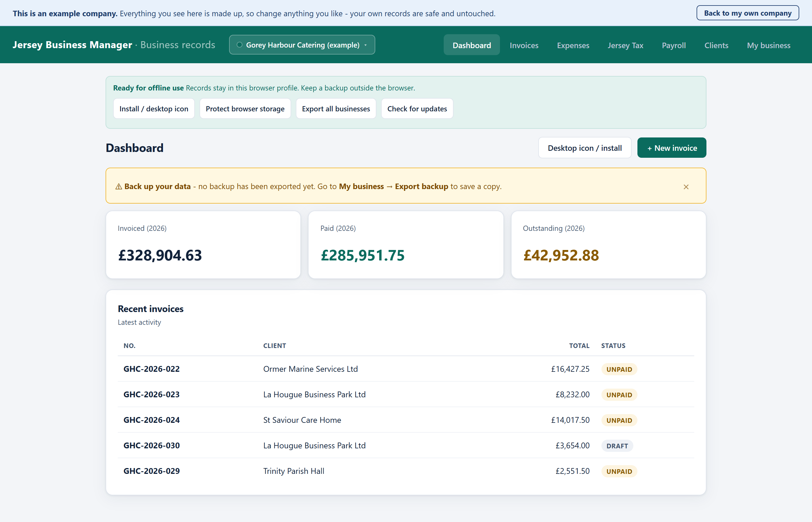Open invoice GHC-2026-022
812x522 pixels.
click(151, 369)
